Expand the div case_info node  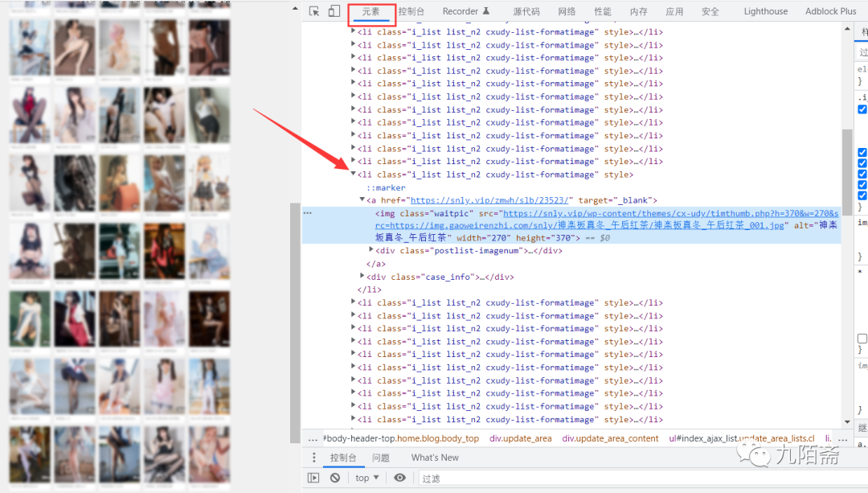[x=362, y=276]
